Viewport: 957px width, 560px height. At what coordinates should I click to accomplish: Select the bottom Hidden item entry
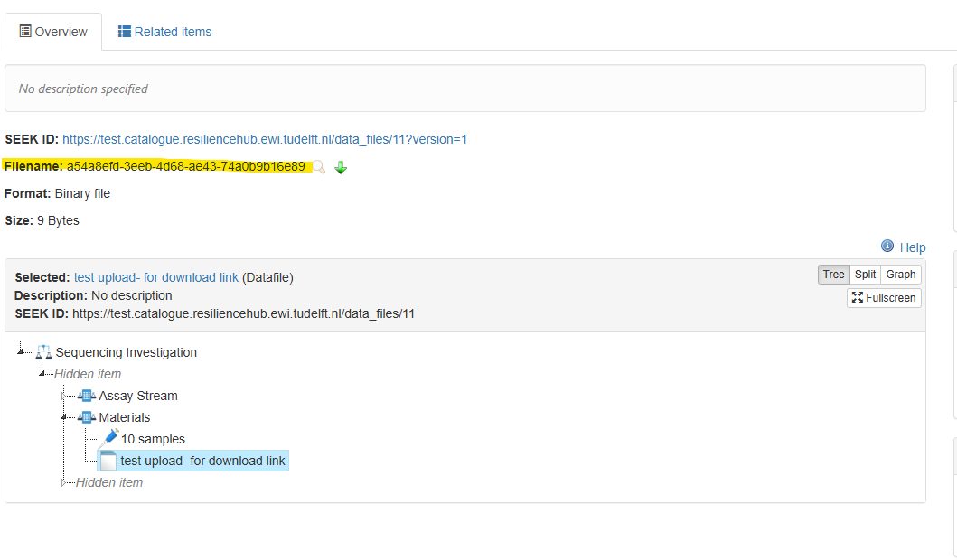(109, 482)
